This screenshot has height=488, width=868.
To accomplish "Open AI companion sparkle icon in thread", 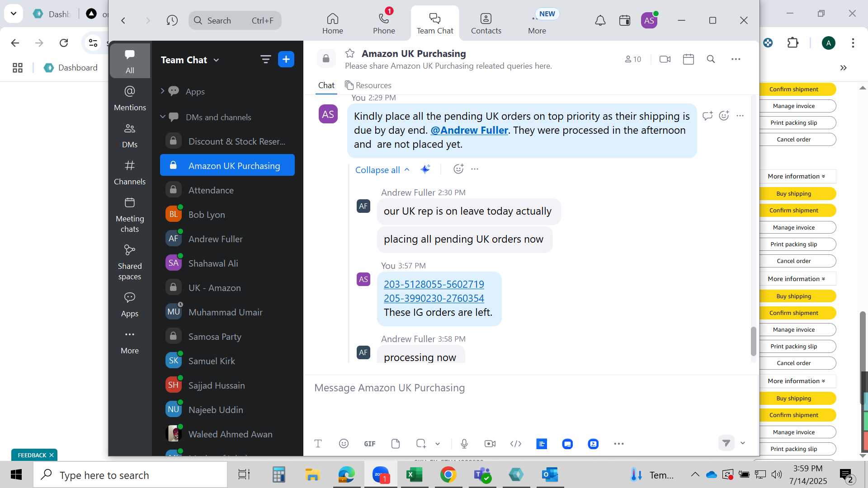I will pyautogui.click(x=425, y=169).
